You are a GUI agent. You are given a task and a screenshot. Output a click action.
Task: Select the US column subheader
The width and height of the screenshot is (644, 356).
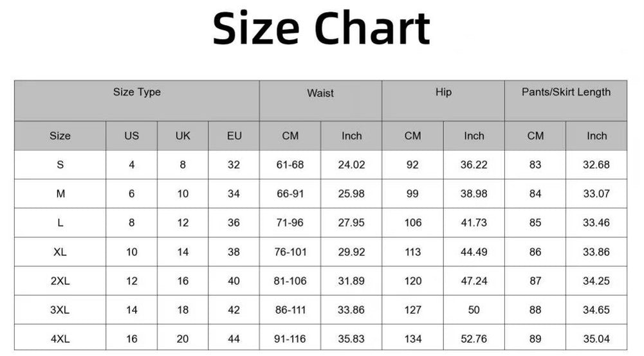[131, 136]
